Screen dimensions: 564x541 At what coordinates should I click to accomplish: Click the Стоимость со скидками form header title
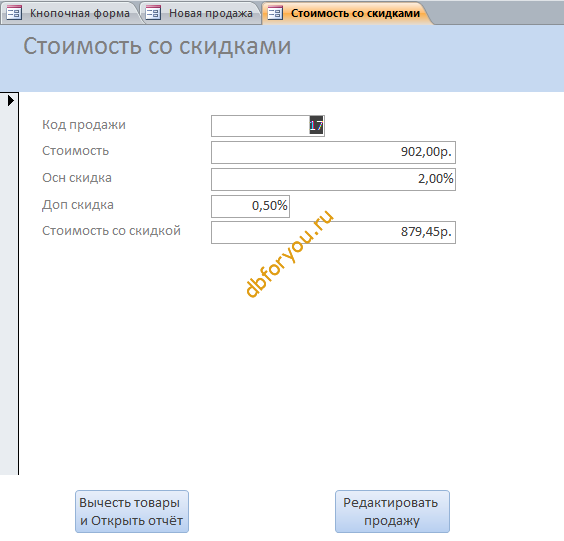tap(157, 46)
